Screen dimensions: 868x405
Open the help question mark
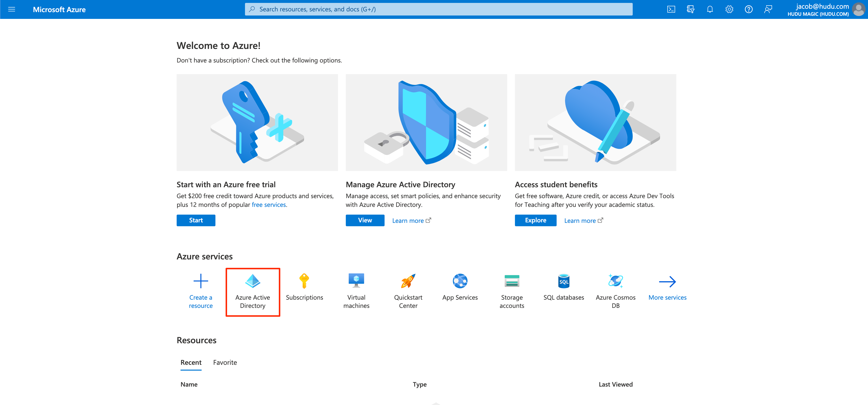(x=748, y=9)
